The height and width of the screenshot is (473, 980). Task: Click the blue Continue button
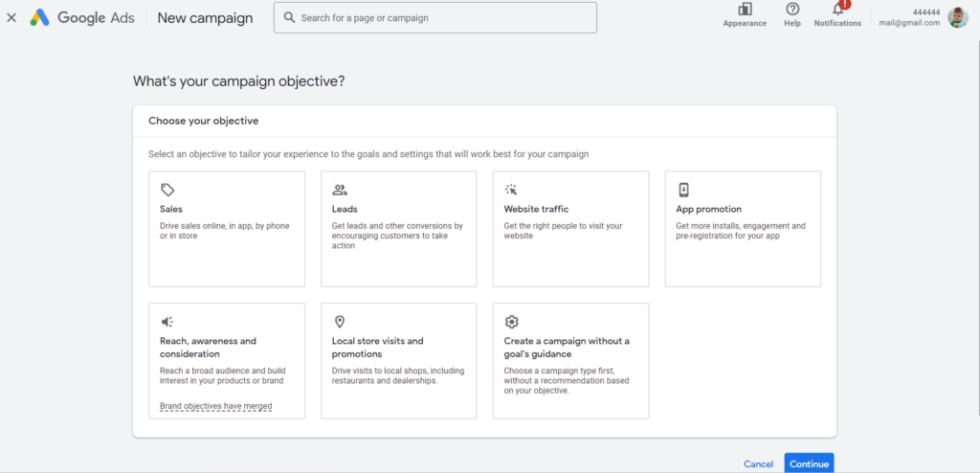point(809,463)
